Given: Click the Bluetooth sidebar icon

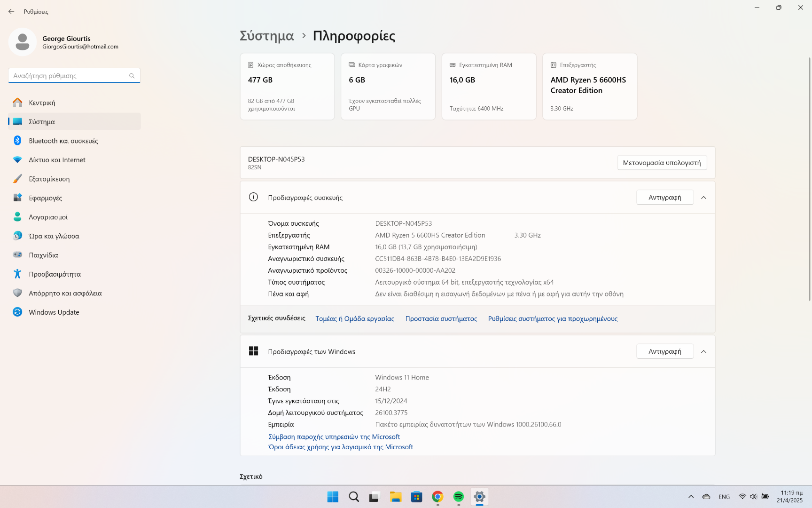Looking at the screenshot, I should [x=17, y=140].
